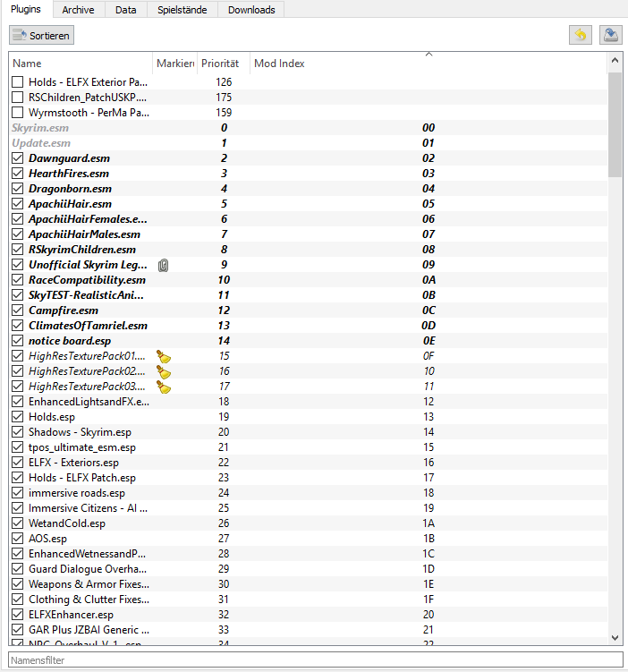The image size is (628, 672).
Task: Click the paperclip icon beside Unofficial Skyrim Legendary
Action: pyautogui.click(x=163, y=265)
